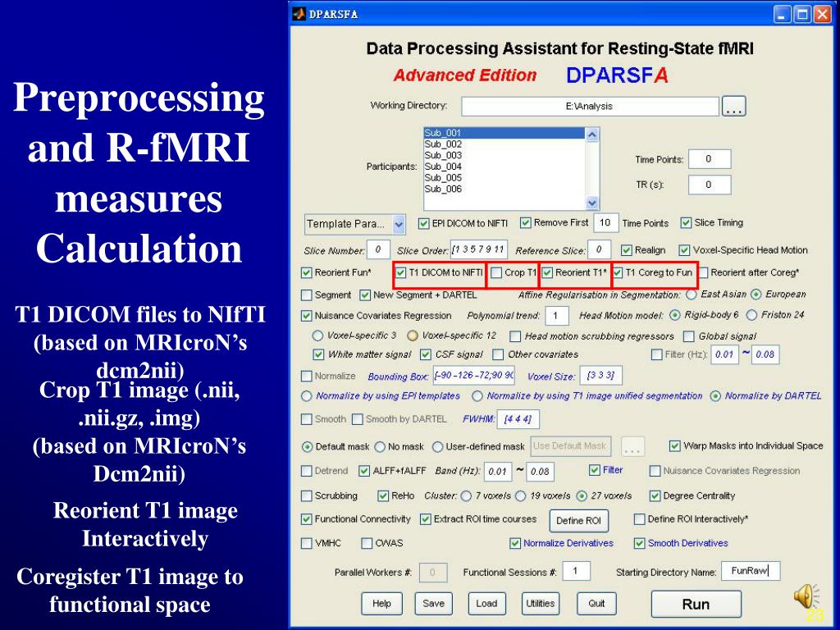Select Voxel-specific 3 option

click(x=317, y=336)
